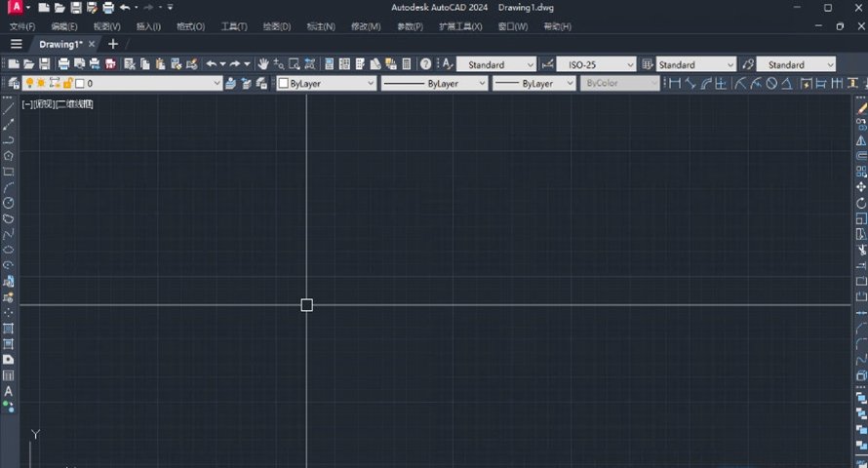Screen dimensions: 868x468
Task: Open the 编辑(E) menu
Action: (x=64, y=26)
